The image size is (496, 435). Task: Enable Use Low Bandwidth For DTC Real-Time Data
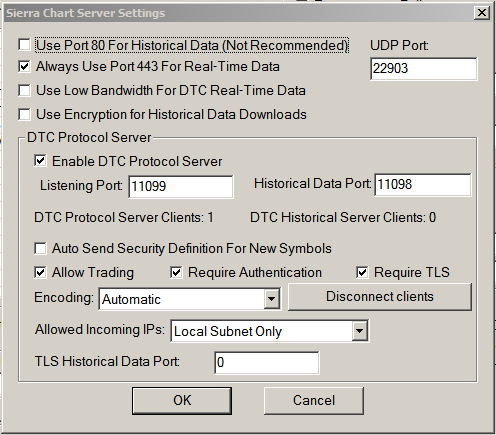coord(25,90)
